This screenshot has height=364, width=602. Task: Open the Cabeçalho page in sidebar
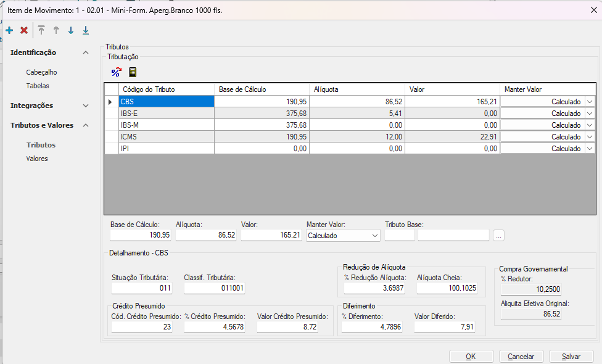pyautogui.click(x=41, y=72)
